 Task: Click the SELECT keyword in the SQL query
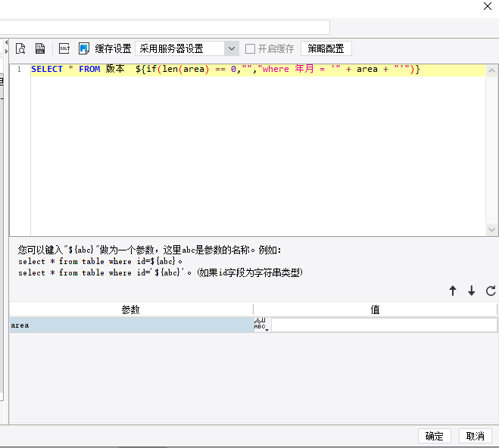coord(47,69)
